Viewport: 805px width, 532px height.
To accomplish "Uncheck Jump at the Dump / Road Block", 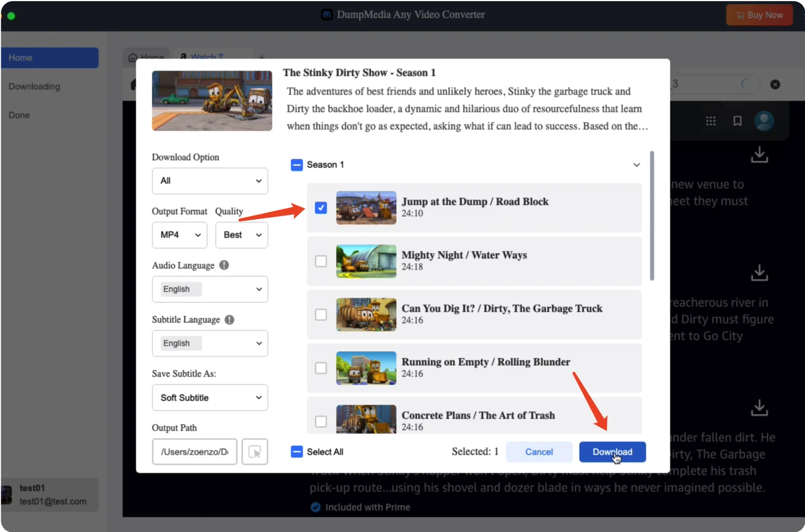I will 321,208.
